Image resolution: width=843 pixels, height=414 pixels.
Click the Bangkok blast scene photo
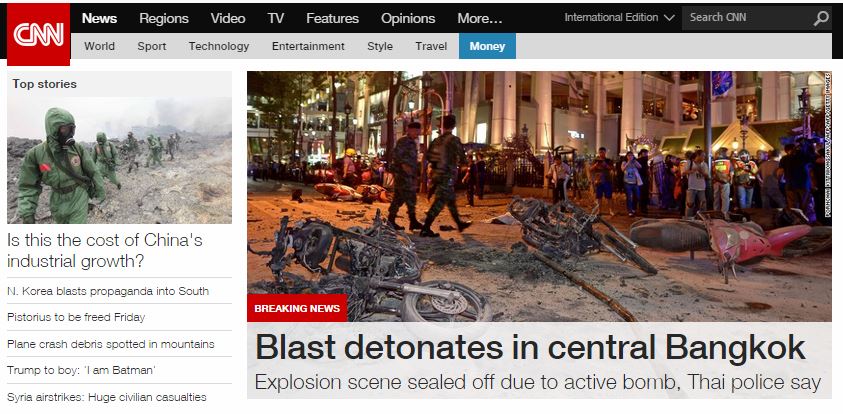point(539,196)
